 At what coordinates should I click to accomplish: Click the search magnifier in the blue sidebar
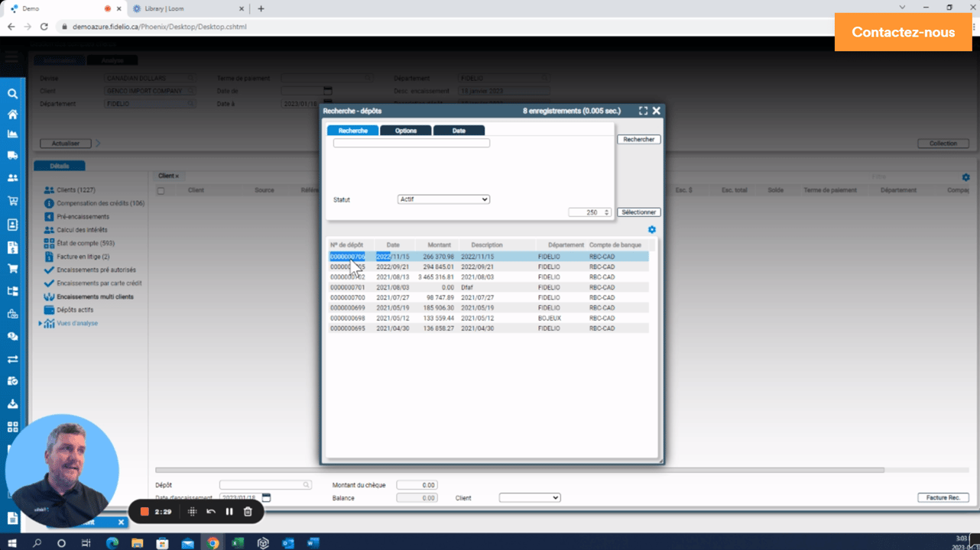(12, 94)
